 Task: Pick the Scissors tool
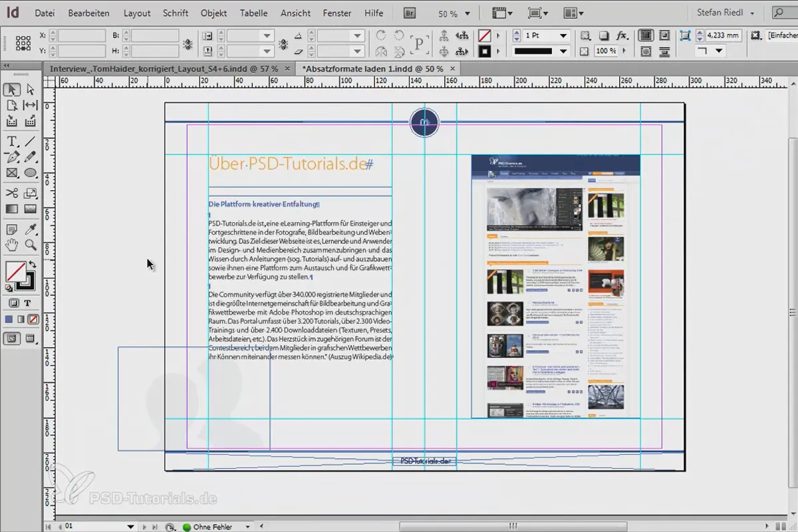(x=12, y=193)
